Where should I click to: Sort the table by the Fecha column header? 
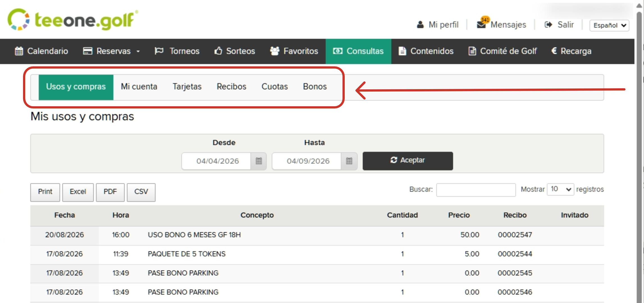click(65, 215)
